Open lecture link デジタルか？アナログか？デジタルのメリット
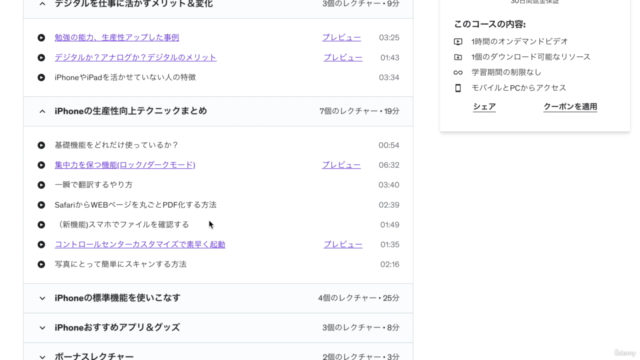The height and width of the screenshot is (360, 640). [136, 58]
